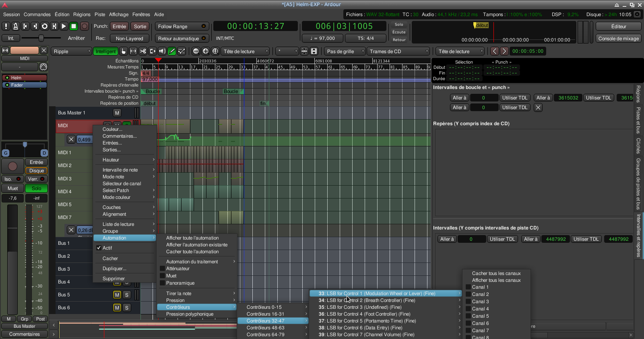Select the Draw pencil tool
This screenshot has width=644, height=339.
pos(172,51)
